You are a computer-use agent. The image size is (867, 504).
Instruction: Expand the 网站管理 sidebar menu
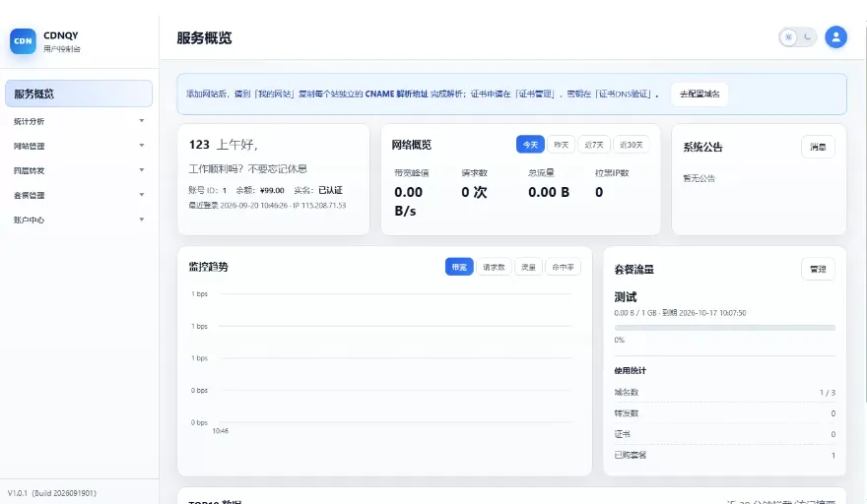pos(79,146)
